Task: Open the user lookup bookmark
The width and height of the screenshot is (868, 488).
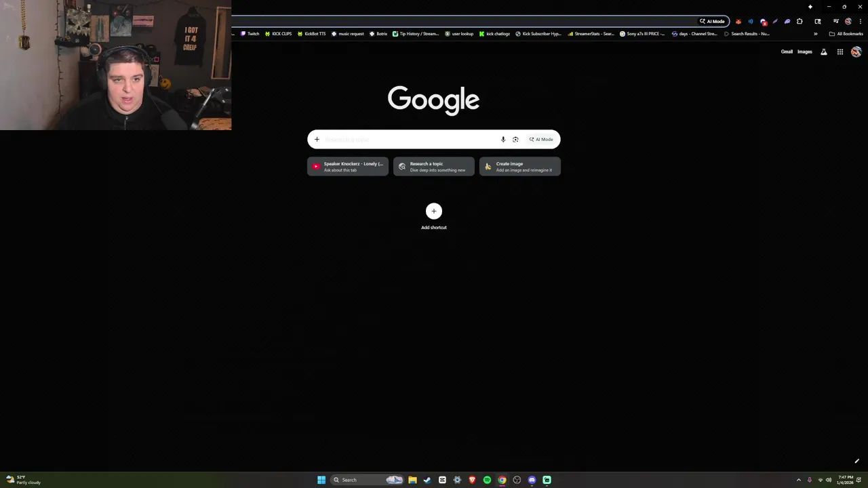Action: point(459,34)
